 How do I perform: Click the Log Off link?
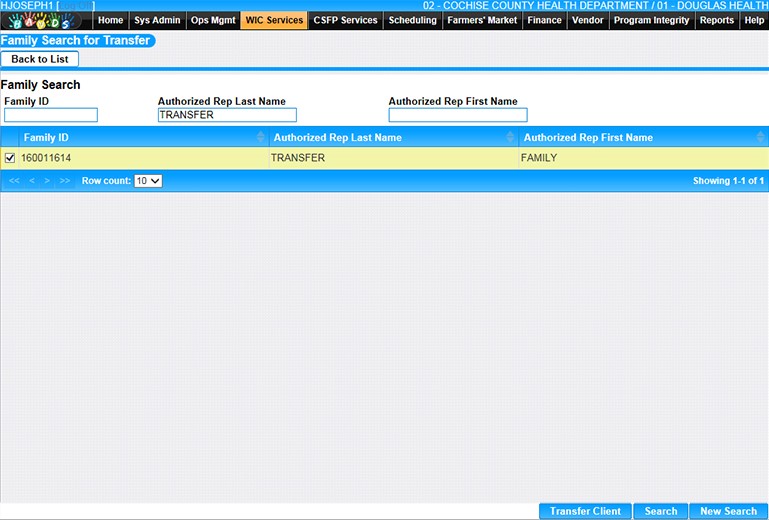pyautogui.click(x=76, y=6)
